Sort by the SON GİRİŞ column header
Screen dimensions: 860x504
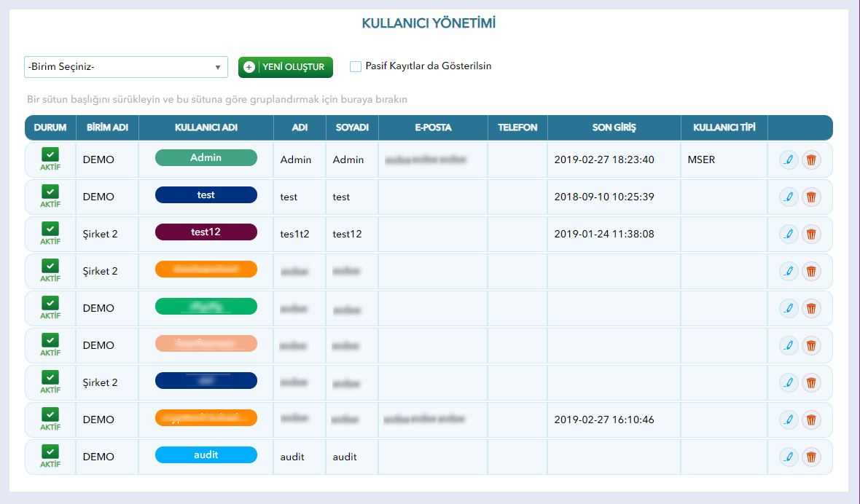(x=614, y=127)
